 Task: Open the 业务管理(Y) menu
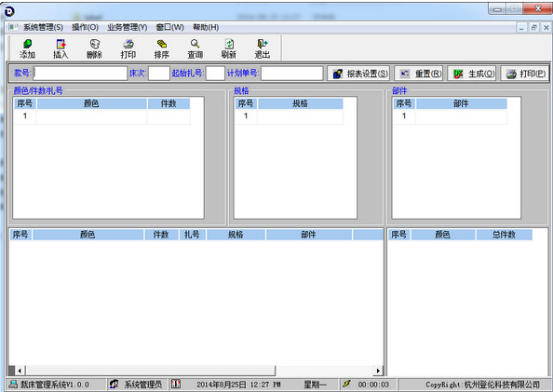click(128, 27)
